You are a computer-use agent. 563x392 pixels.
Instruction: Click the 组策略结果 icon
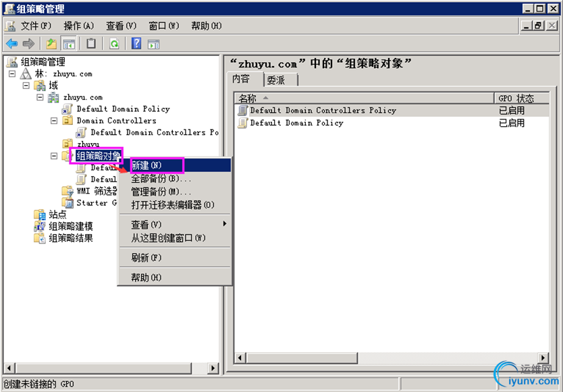(x=40, y=238)
